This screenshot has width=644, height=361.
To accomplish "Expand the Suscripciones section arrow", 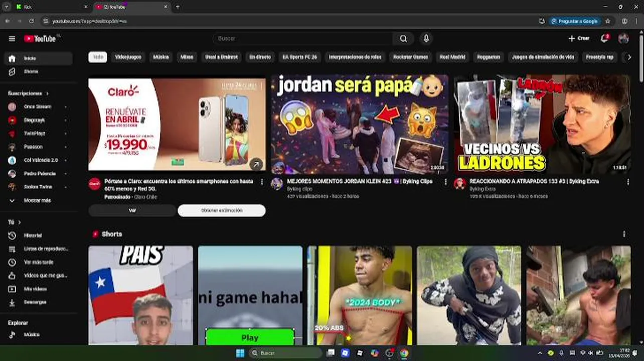I will click(x=48, y=94).
